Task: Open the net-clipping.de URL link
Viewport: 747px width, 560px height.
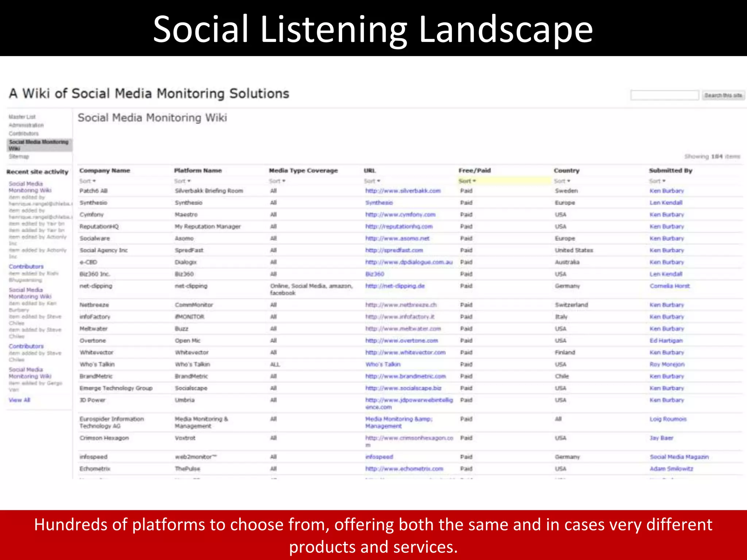Action: pyautogui.click(x=395, y=286)
